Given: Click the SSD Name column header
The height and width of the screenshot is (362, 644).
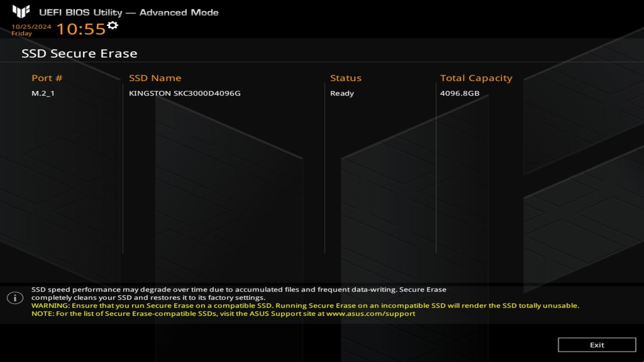Looking at the screenshot, I should point(155,78).
